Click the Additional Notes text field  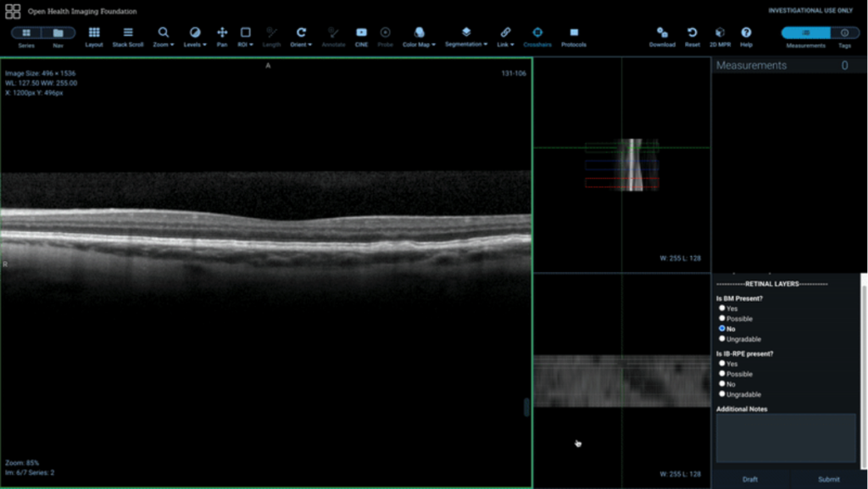[786, 438]
